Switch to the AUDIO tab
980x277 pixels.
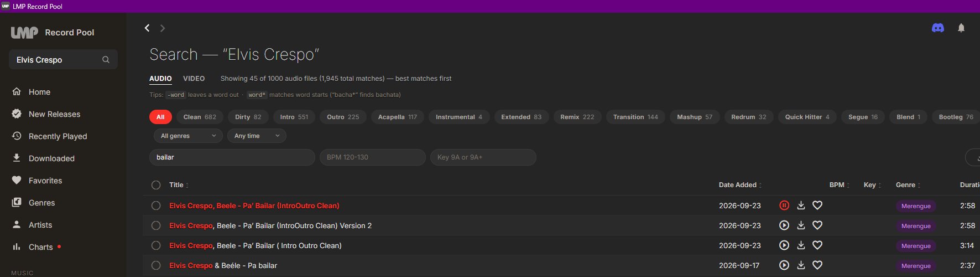pos(160,79)
